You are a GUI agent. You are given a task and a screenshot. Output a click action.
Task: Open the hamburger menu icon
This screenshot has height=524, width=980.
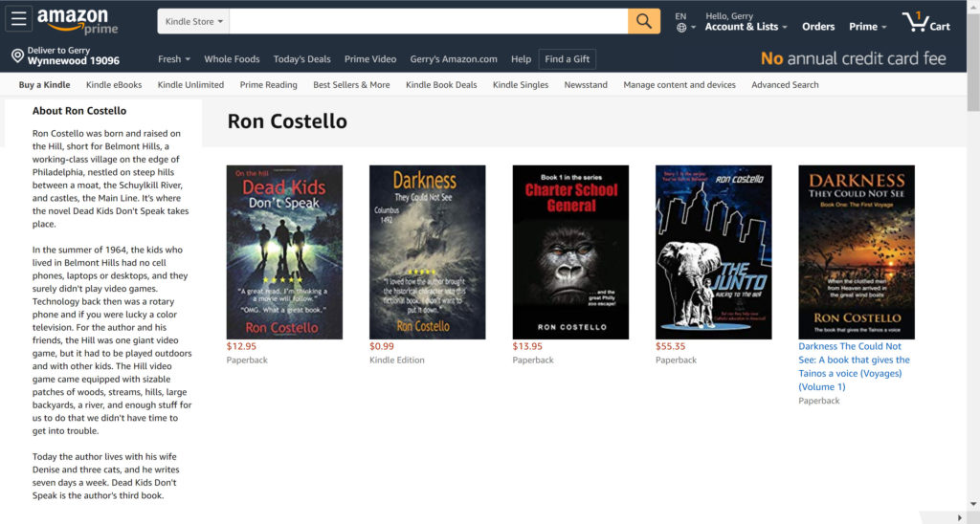click(19, 19)
